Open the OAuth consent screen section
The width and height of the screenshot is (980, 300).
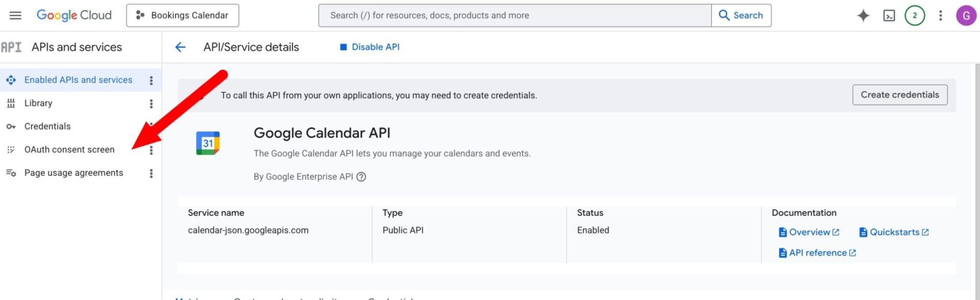69,150
